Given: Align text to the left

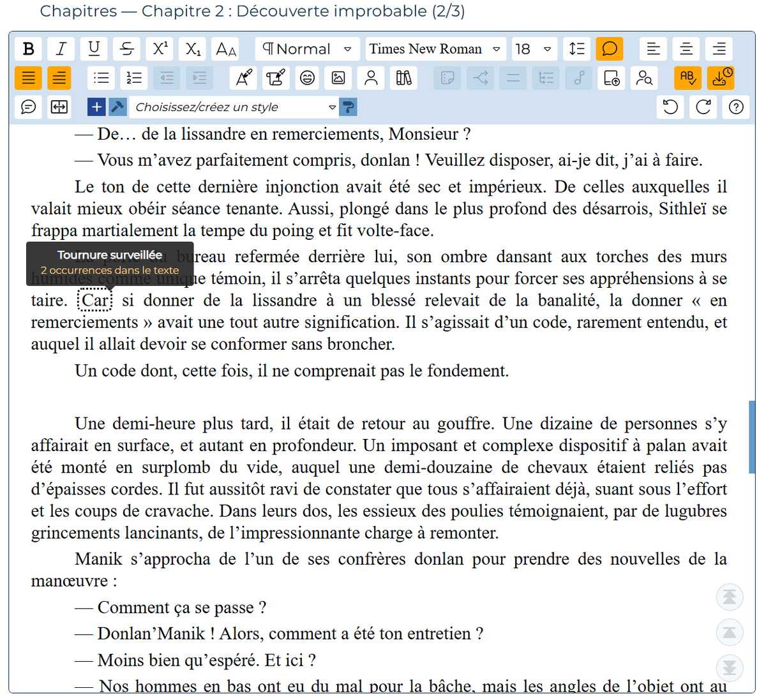Looking at the screenshot, I should (653, 49).
